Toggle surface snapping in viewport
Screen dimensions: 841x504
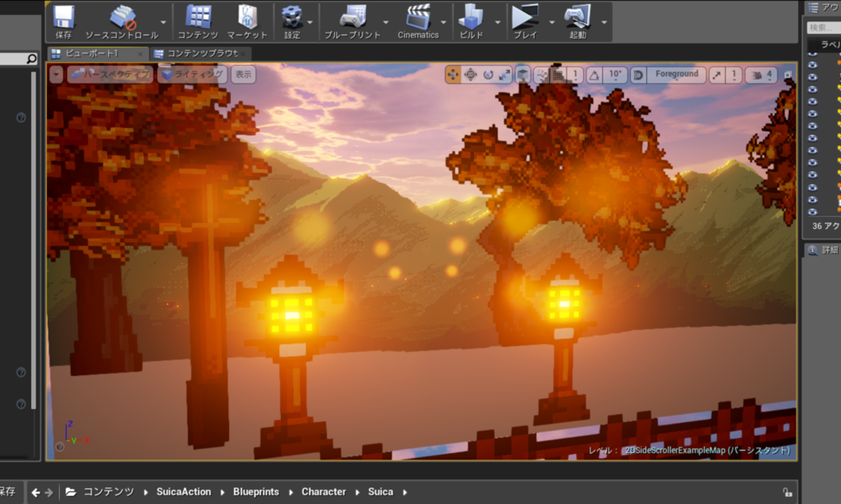pyautogui.click(x=541, y=75)
